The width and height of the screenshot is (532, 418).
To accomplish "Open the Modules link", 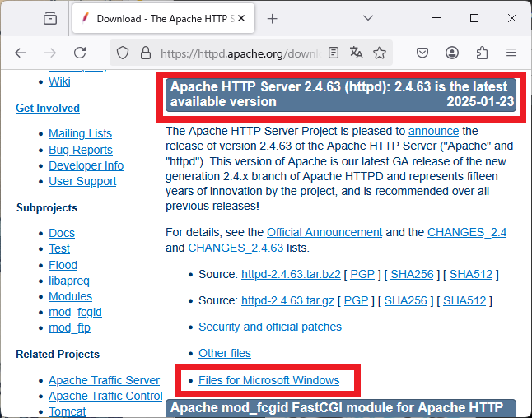I will tap(70, 296).
